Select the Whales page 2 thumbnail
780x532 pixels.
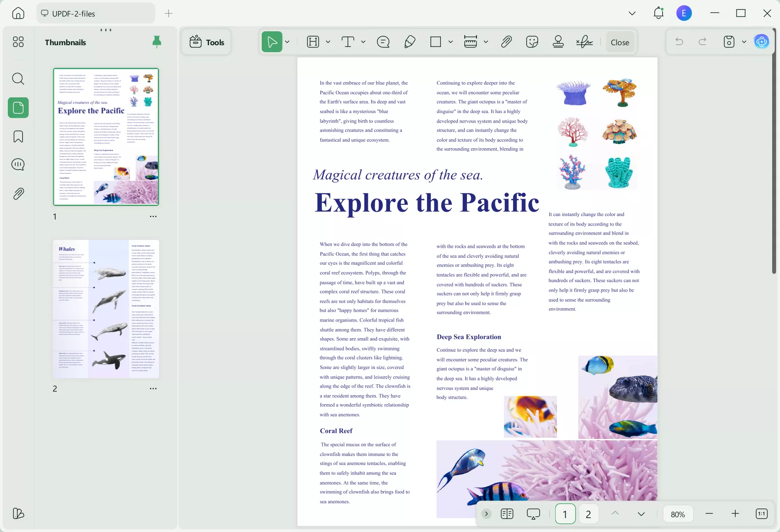click(x=106, y=309)
